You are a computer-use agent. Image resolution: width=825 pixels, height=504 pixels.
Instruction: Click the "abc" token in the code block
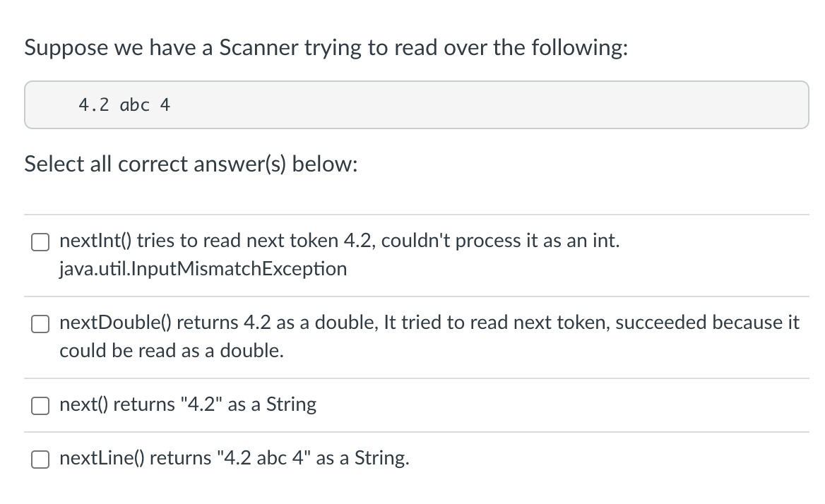(135, 105)
